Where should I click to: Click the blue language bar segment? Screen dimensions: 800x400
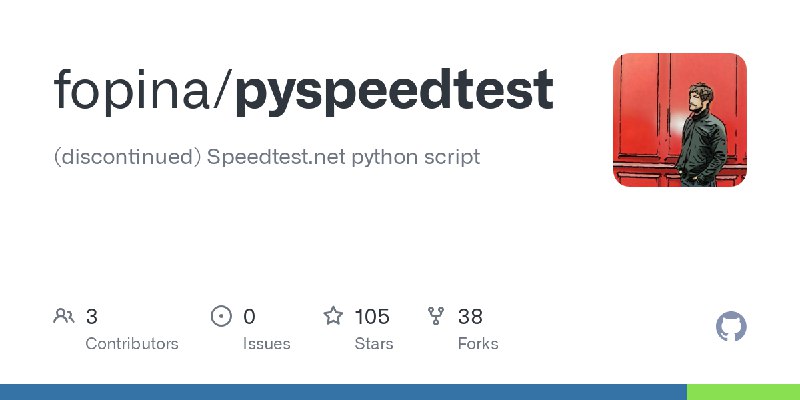[x=343, y=392]
